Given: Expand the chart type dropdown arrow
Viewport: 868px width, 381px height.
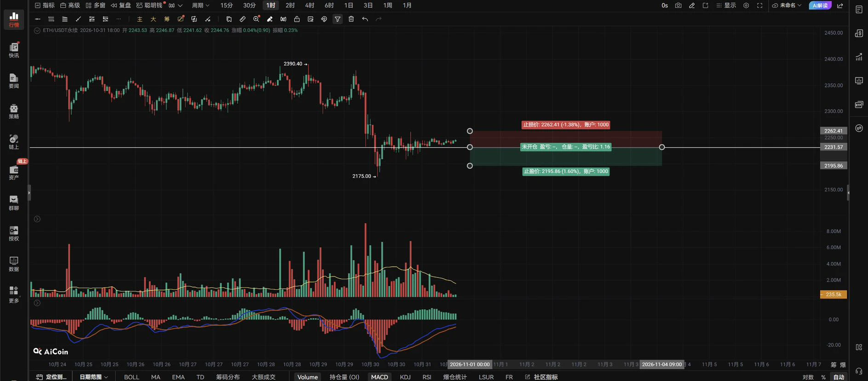Looking at the screenshot, I should tap(180, 6).
